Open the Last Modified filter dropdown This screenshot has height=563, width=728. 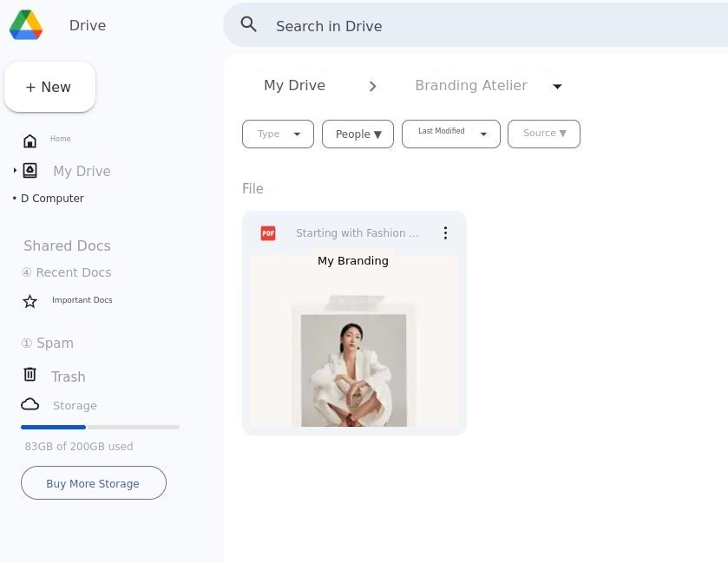tap(450, 134)
